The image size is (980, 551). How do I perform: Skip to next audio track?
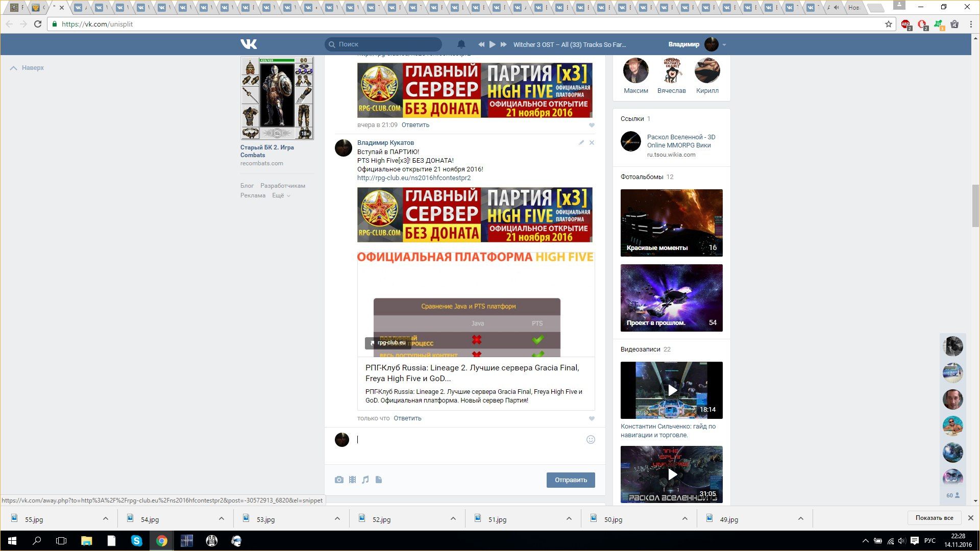click(x=503, y=44)
